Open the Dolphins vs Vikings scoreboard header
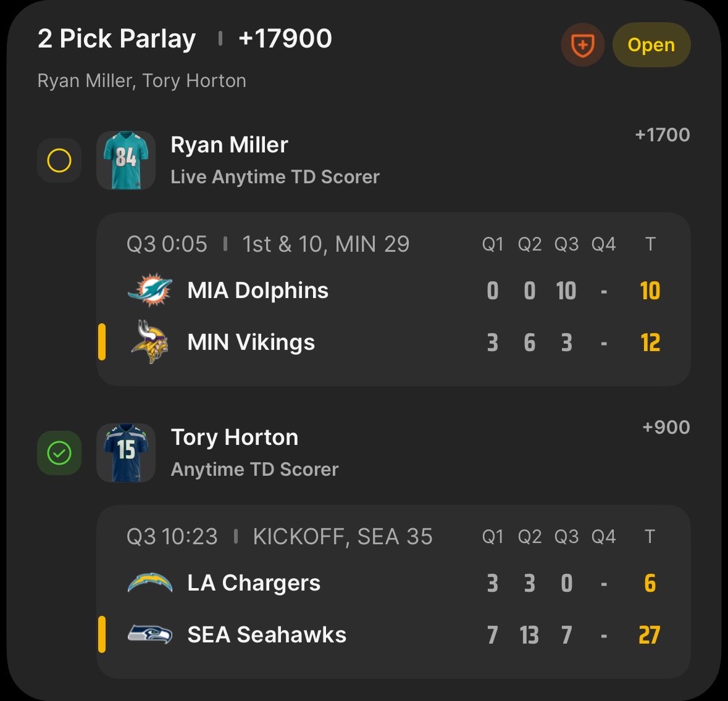The height and width of the screenshot is (701, 728). click(268, 244)
